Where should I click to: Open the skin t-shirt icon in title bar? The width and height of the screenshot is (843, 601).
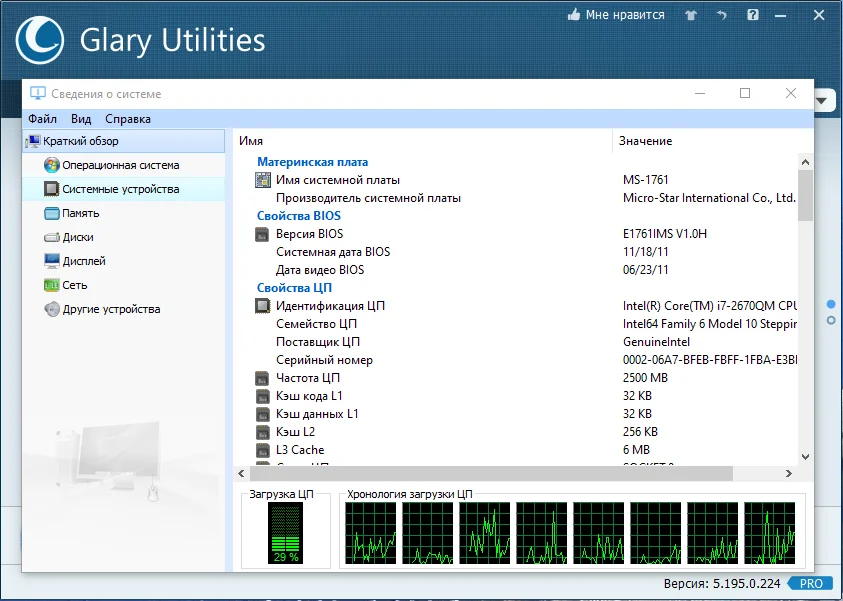[691, 15]
